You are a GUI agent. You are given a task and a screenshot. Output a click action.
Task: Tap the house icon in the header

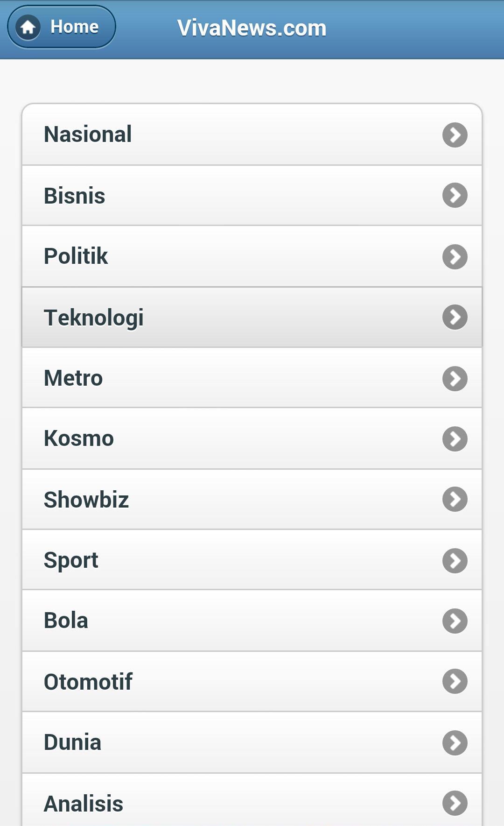click(28, 27)
